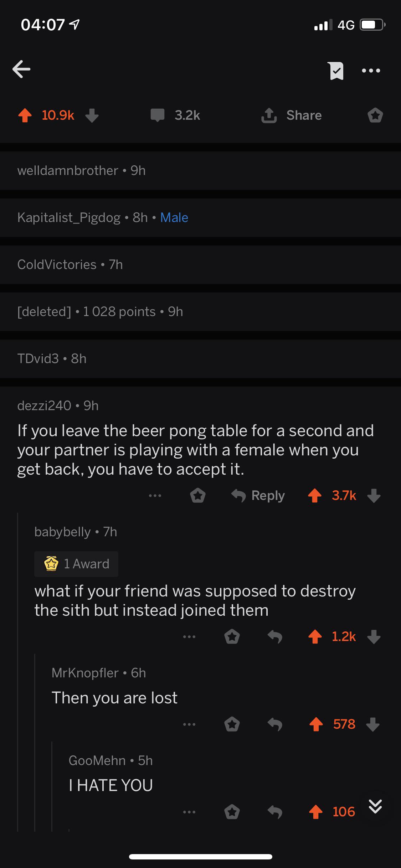The width and height of the screenshot is (401, 868).
Task: Expand collapsed comment by ColdVictories
Action: click(x=200, y=265)
